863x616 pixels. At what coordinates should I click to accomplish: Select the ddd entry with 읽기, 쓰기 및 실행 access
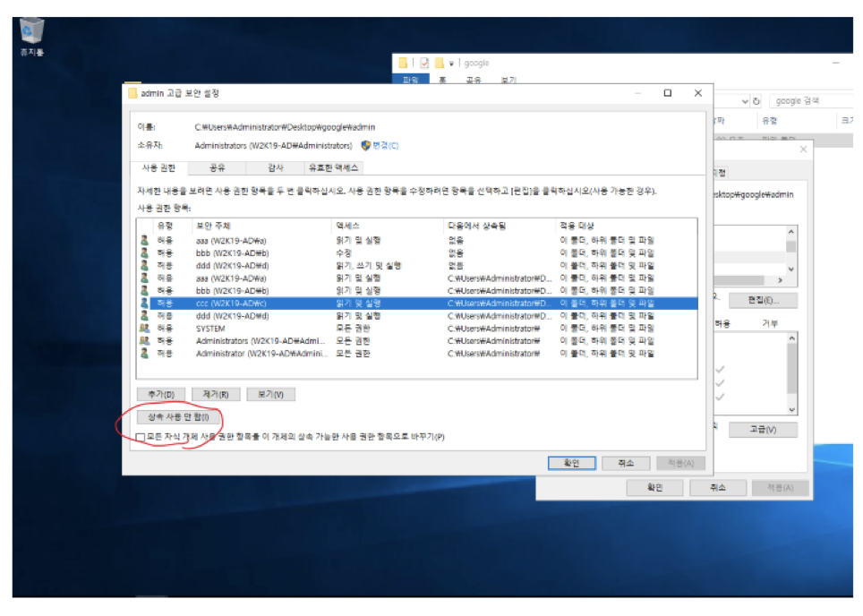pos(418,266)
